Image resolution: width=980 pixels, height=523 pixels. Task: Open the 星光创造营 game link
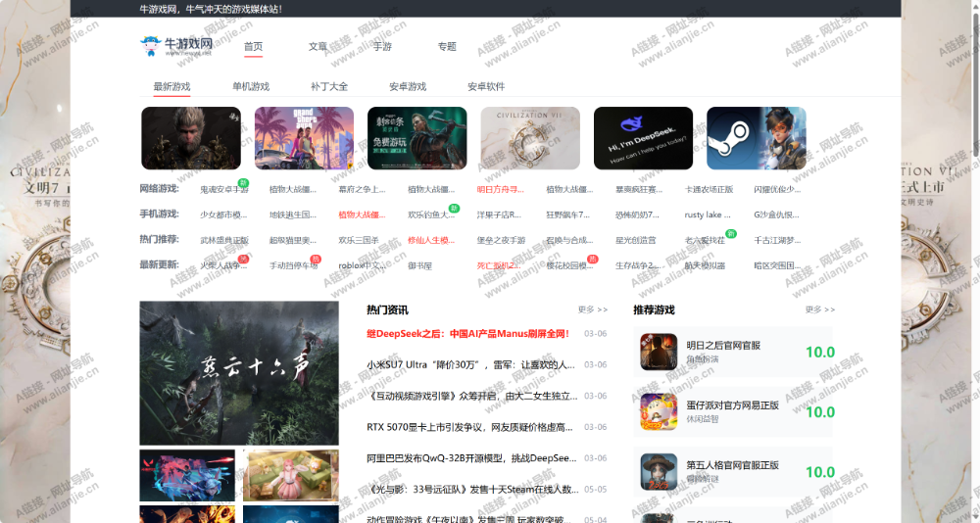[636, 240]
